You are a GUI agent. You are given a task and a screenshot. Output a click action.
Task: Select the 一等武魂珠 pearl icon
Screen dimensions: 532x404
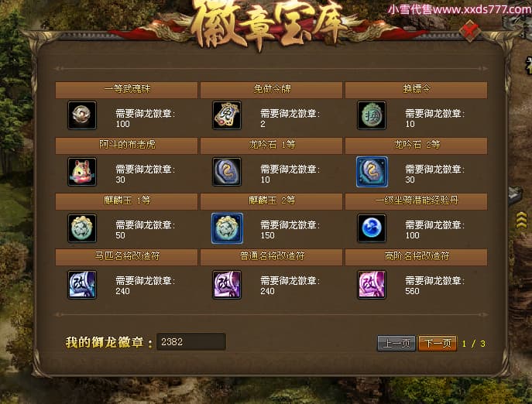pyautogui.click(x=82, y=115)
